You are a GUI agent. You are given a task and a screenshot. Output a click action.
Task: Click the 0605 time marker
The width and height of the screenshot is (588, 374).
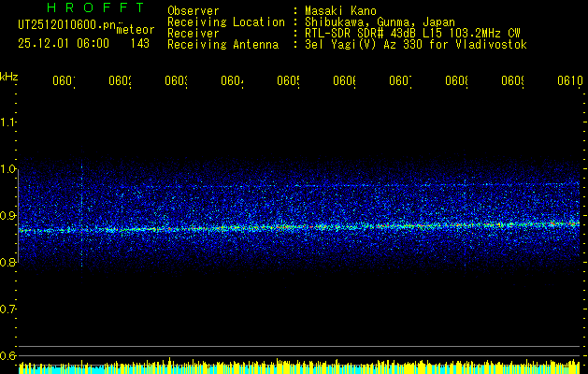coord(288,80)
